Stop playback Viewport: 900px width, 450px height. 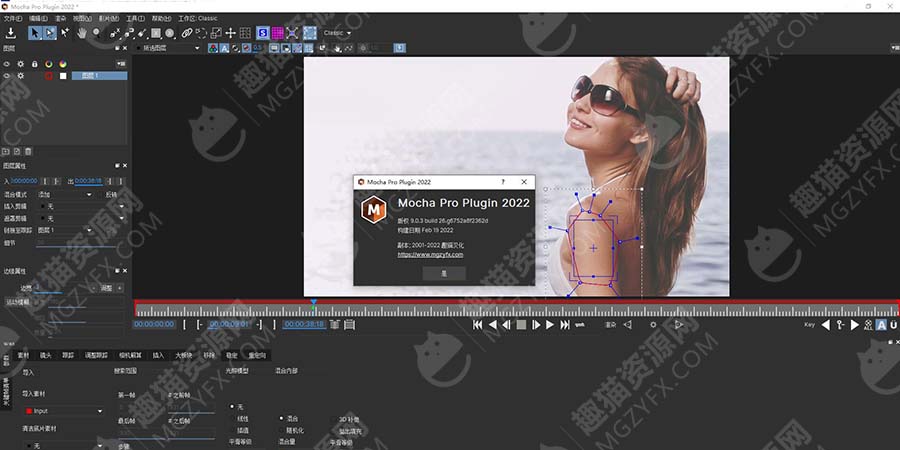click(x=521, y=325)
